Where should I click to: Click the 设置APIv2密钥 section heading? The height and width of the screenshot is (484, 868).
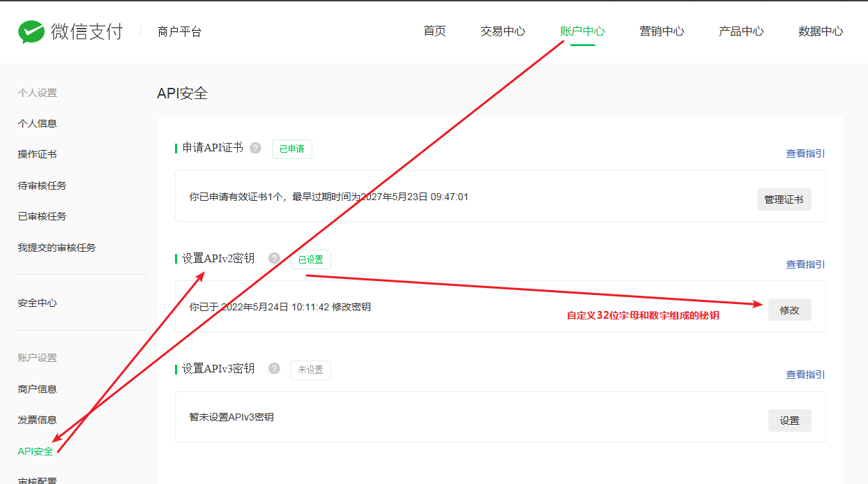coord(218,258)
